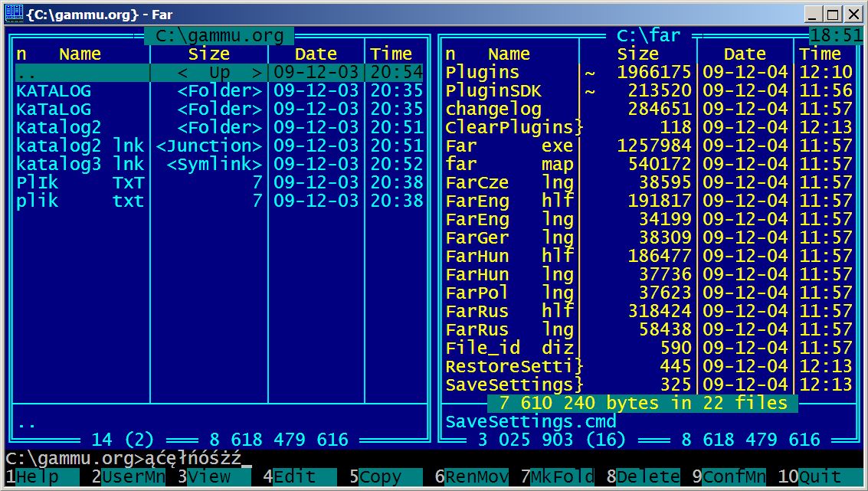Click the right panel sort mode letter 'n'

pyautogui.click(x=450, y=54)
